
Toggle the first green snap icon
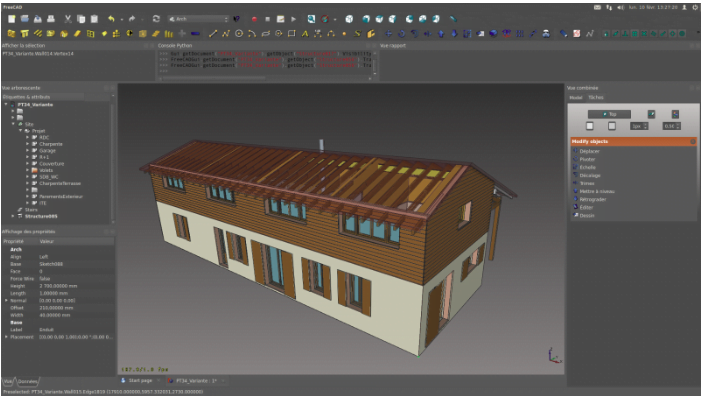click(606, 34)
